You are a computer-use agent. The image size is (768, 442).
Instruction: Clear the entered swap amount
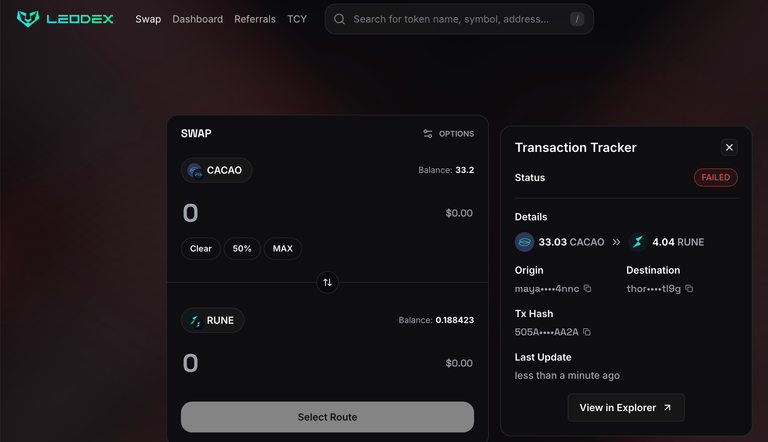tap(201, 248)
